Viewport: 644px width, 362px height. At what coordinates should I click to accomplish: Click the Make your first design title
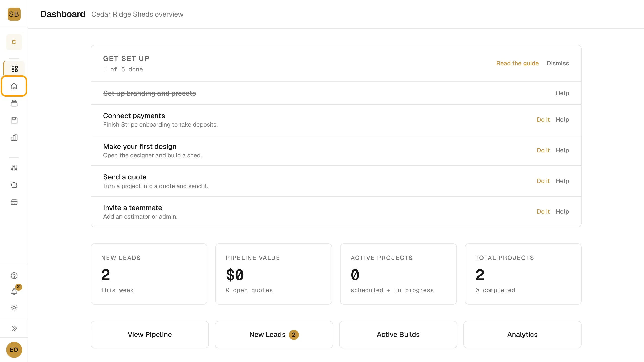tap(140, 147)
